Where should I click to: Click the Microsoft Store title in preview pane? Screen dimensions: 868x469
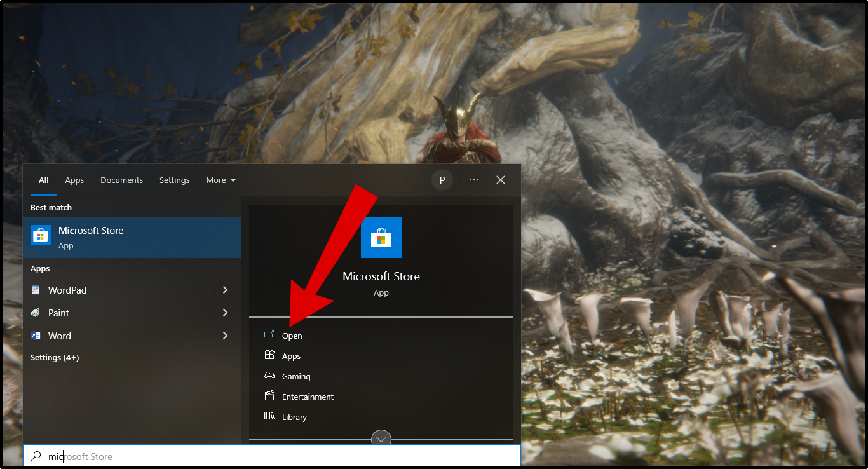381,276
